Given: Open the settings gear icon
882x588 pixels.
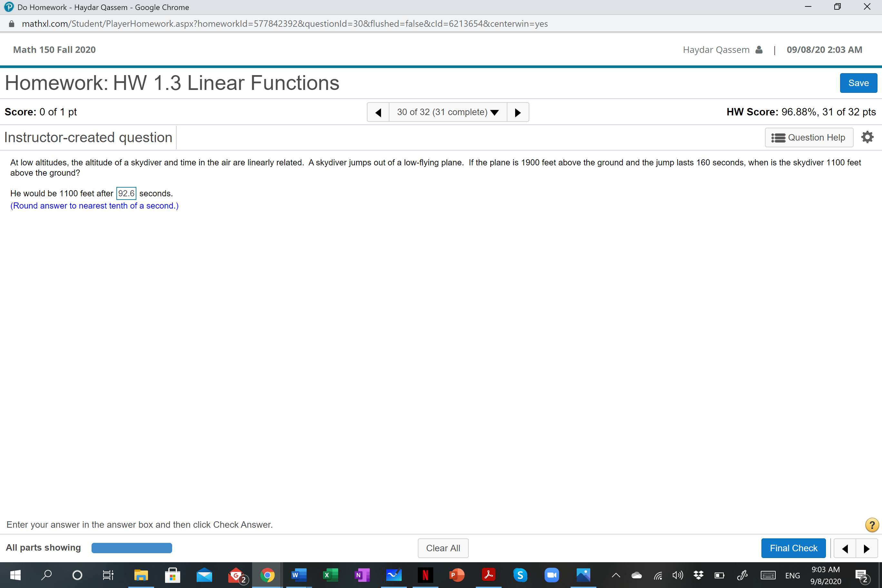Looking at the screenshot, I should [867, 137].
